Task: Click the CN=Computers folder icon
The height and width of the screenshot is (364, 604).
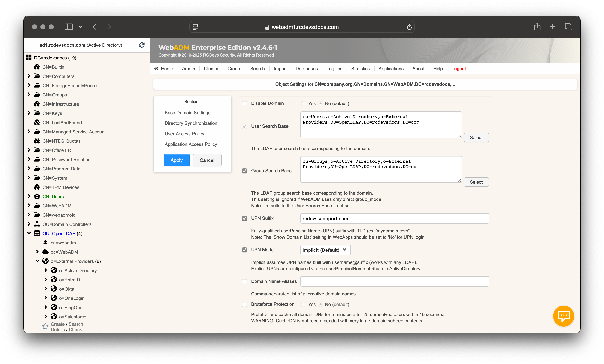Action: coord(37,76)
